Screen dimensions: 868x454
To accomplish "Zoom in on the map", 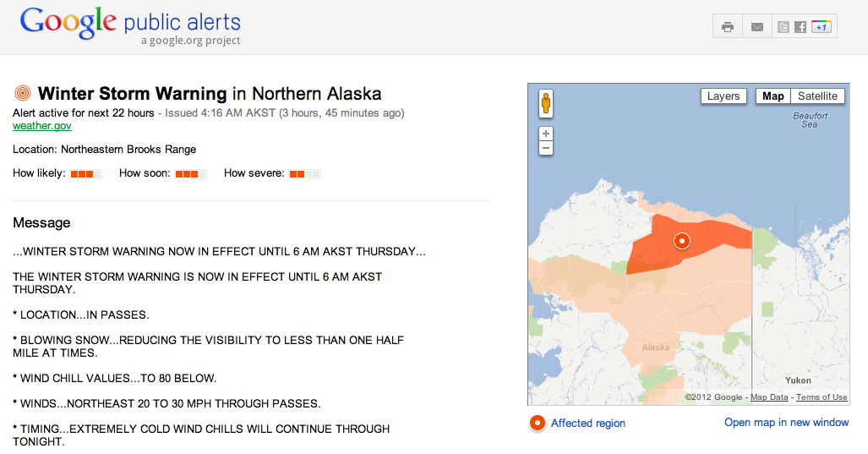I will 546,134.
